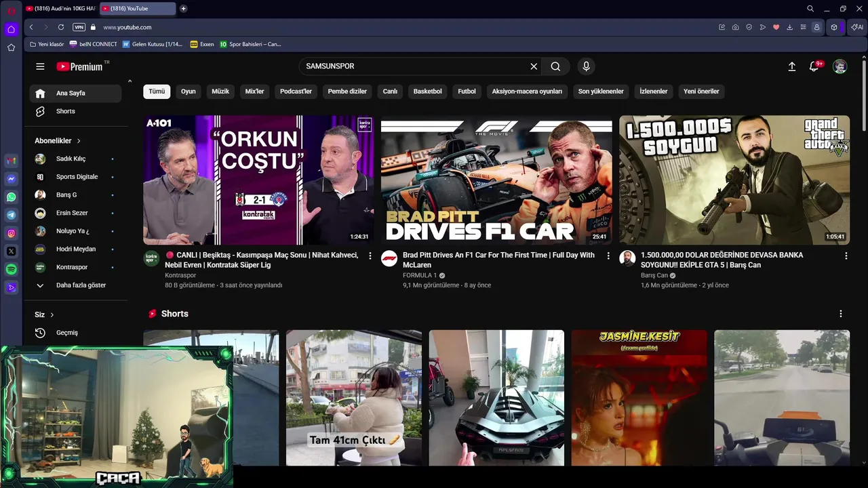Open the Shorts section three-dot menu
Screen dimensions: 868x488
coord(841,314)
